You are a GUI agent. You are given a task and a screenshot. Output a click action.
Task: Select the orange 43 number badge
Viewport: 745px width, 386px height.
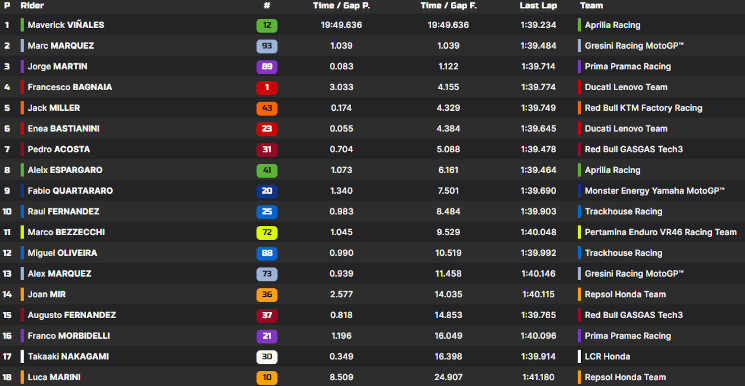click(267, 108)
